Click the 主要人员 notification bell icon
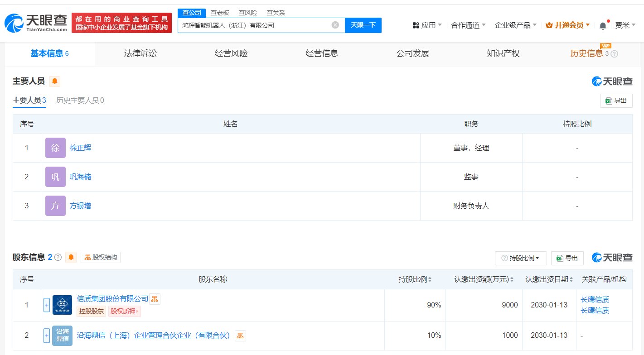 pyautogui.click(x=55, y=82)
